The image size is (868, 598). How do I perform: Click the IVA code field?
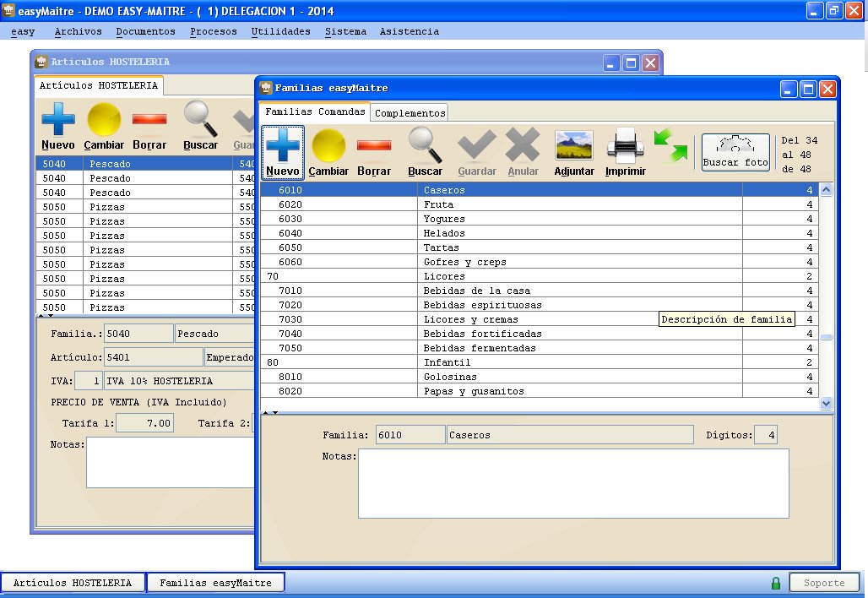89,381
